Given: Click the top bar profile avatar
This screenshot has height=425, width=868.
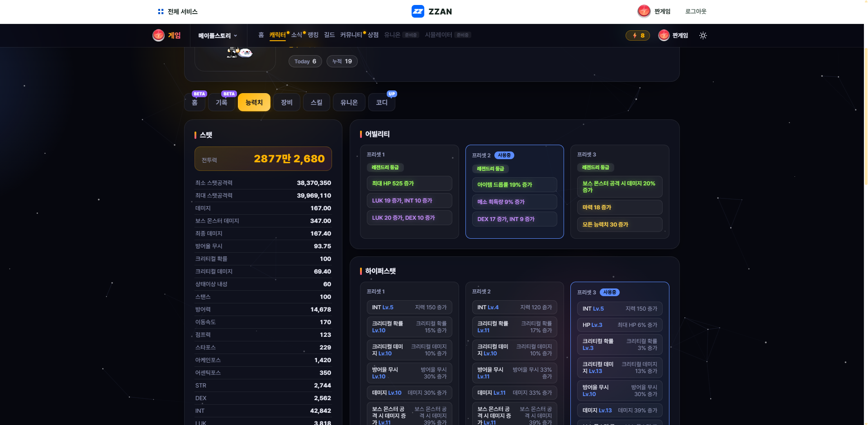Looking at the screenshot, I should pyautogui.click(x=644, y=11).
